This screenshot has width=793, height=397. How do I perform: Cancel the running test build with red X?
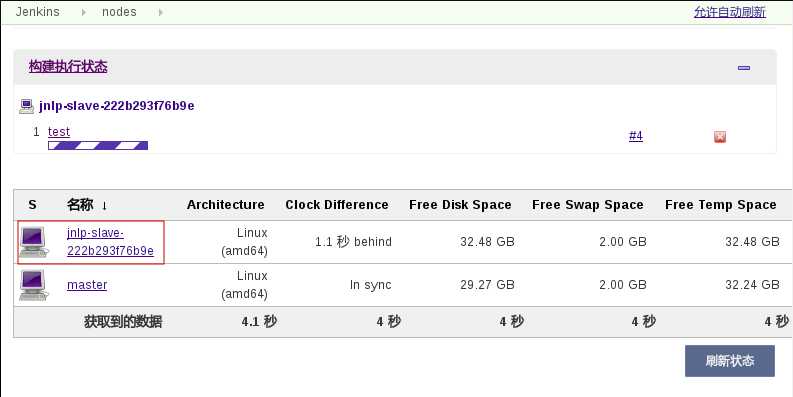[x=720, y=137]
